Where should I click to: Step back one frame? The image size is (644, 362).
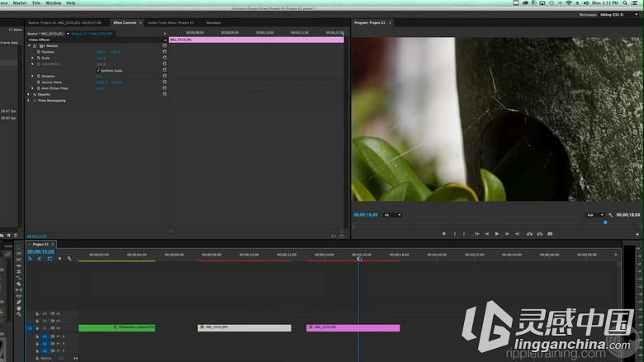pyautogui.click(x=487, y=234)
